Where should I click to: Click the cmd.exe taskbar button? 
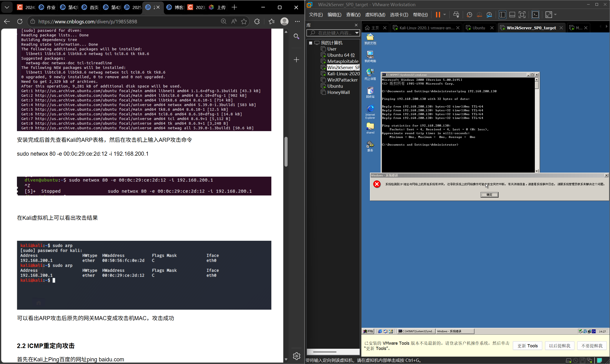[x=416, y=331]
